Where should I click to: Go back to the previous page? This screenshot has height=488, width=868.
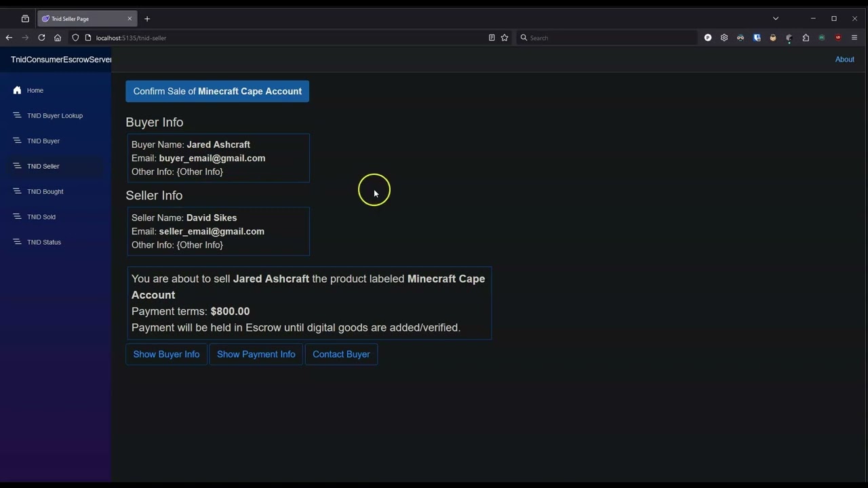click(x=9, y=38)
